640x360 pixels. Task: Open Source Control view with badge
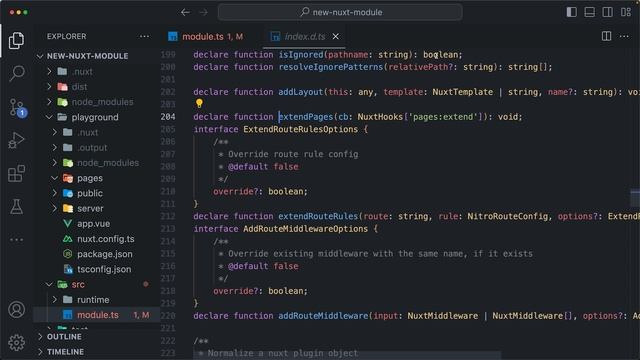coord(17,108)
